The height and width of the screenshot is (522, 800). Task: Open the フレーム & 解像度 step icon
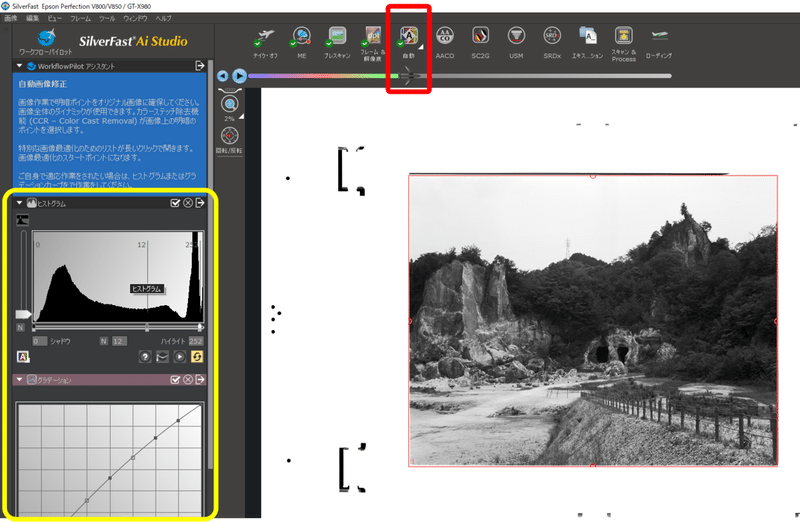click(373, 36)
